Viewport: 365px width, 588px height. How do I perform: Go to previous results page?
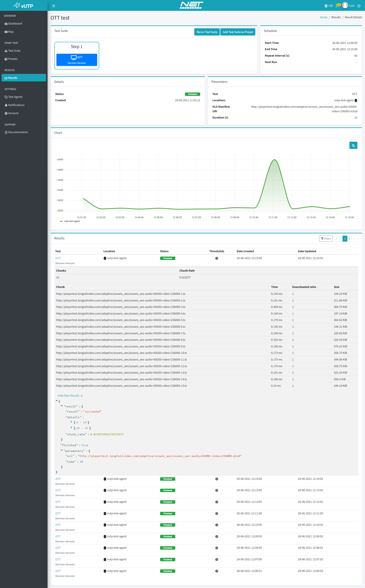(341, 239)
